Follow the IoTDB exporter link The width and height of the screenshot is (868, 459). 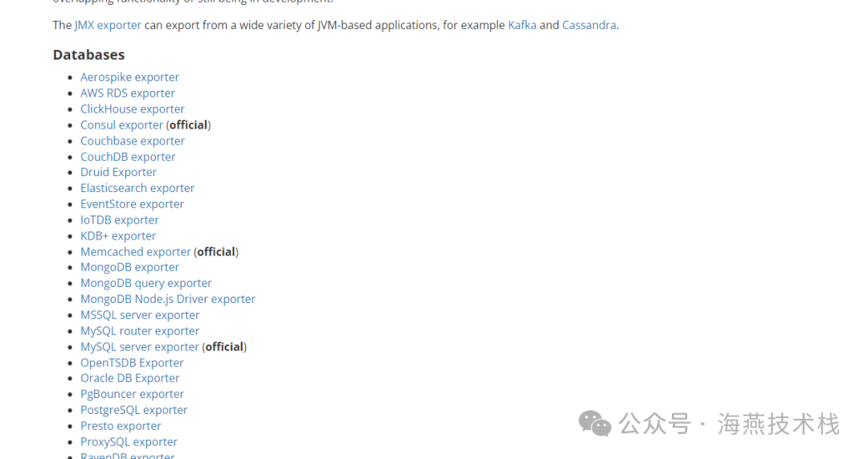(119, 219)
